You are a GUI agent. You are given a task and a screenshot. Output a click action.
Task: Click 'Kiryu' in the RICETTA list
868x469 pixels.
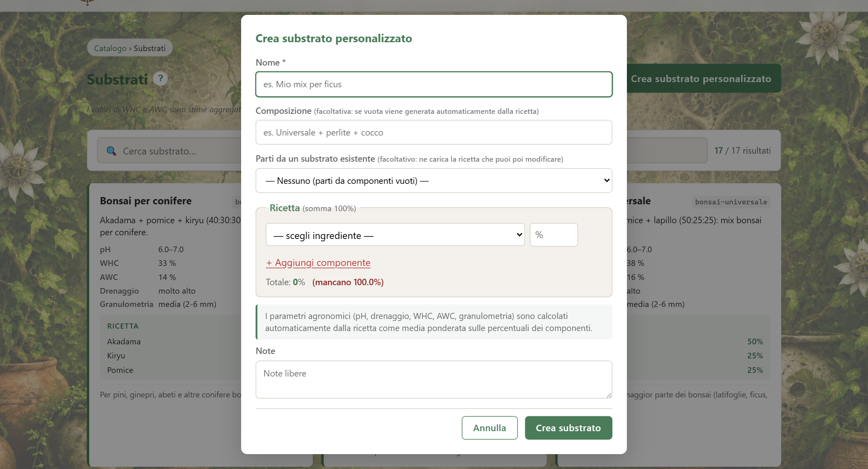click(116, 356)
